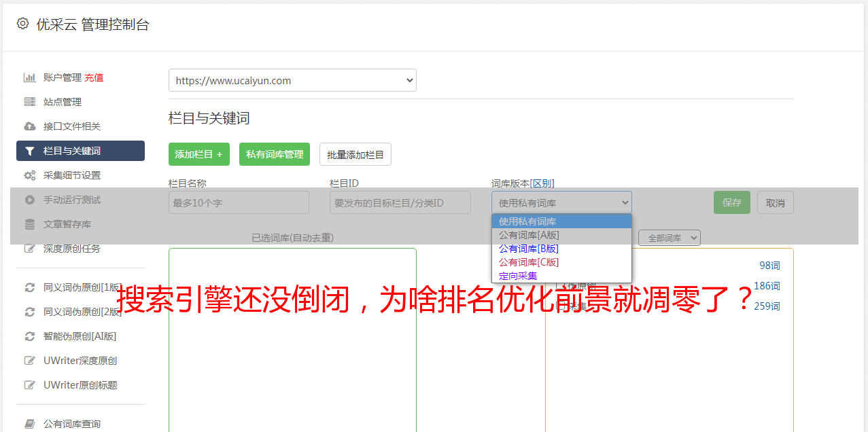Click the 添加栏目 + button
The height and width of the screenshot is (432, 868).
(x=199, y=154)
